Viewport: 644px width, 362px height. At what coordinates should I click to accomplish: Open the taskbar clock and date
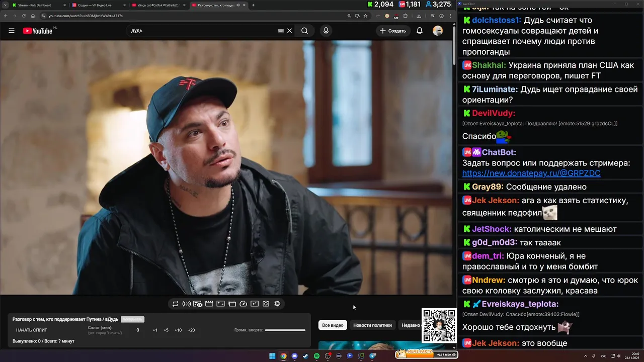[631, 356]
